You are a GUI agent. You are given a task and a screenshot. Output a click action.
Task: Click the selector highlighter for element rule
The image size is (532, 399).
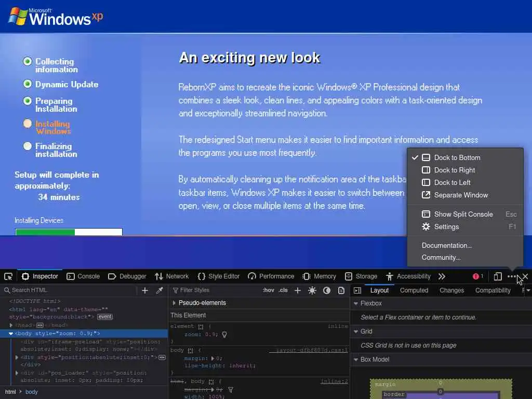click(201, 327)
